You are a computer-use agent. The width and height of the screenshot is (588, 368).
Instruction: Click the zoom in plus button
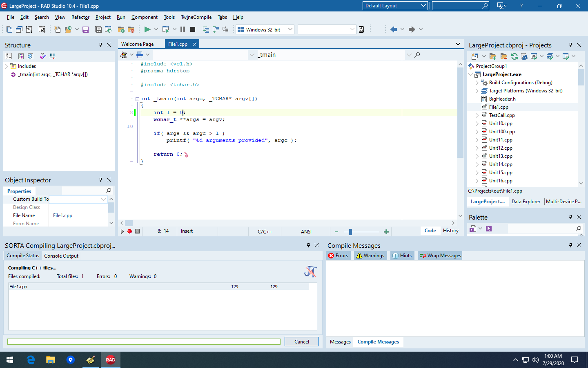coord(386,232)
